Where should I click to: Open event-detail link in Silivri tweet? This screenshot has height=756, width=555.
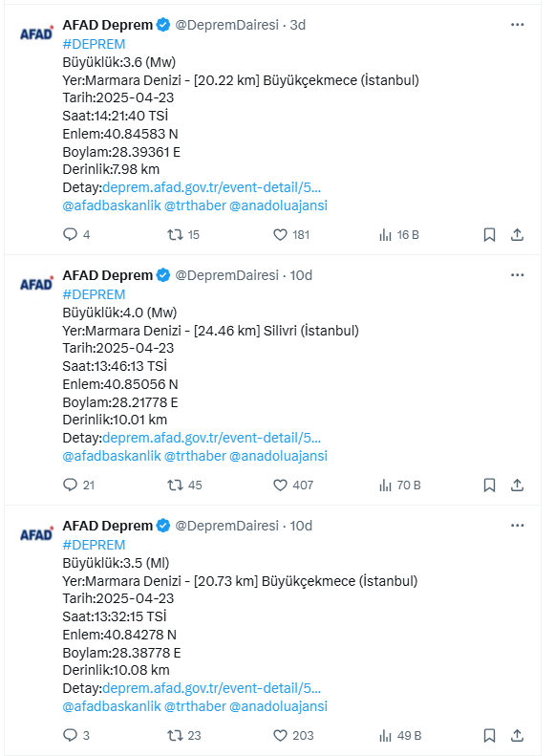tap(211, 438)
